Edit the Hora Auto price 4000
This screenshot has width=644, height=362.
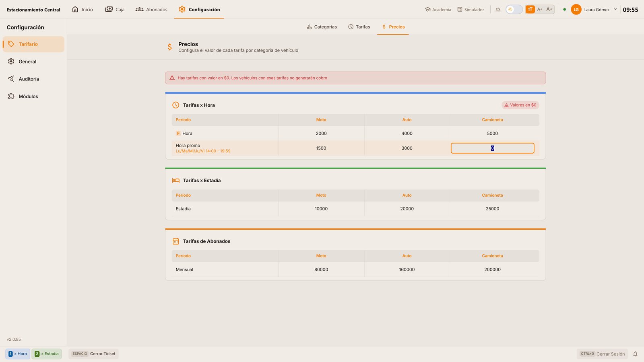point(407,134)
